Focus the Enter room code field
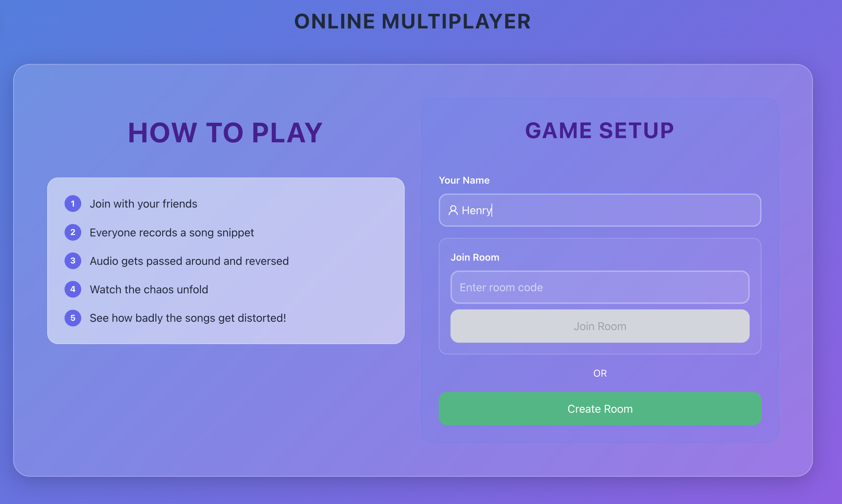 coord(600,287)
